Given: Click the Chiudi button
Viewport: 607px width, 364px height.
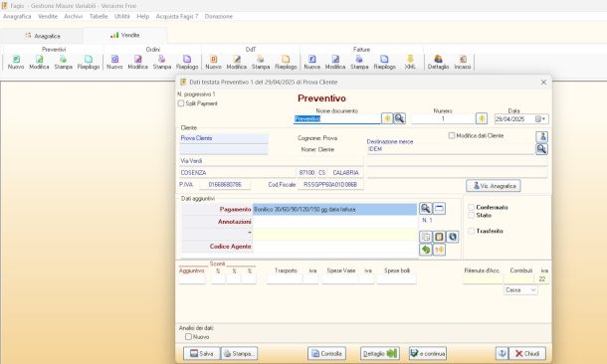Looking at the screenshot, I should 527,353.
